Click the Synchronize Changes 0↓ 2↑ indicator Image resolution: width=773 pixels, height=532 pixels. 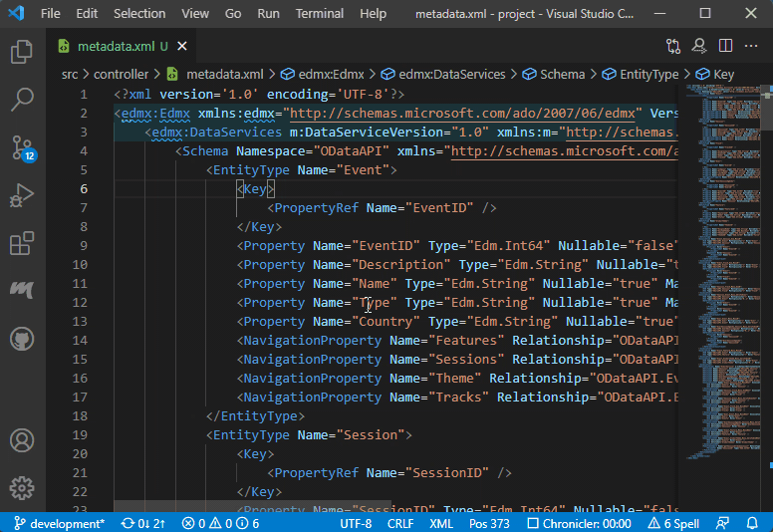(x=143, y=523)
